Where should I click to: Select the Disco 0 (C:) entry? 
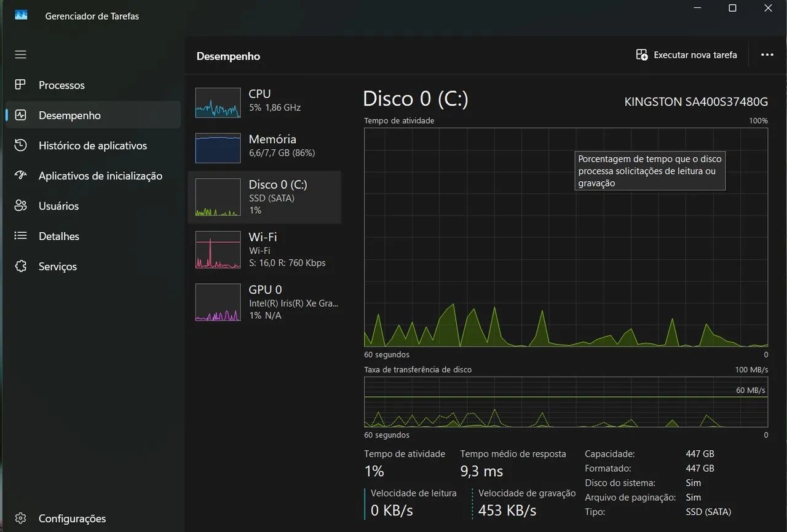264,197
